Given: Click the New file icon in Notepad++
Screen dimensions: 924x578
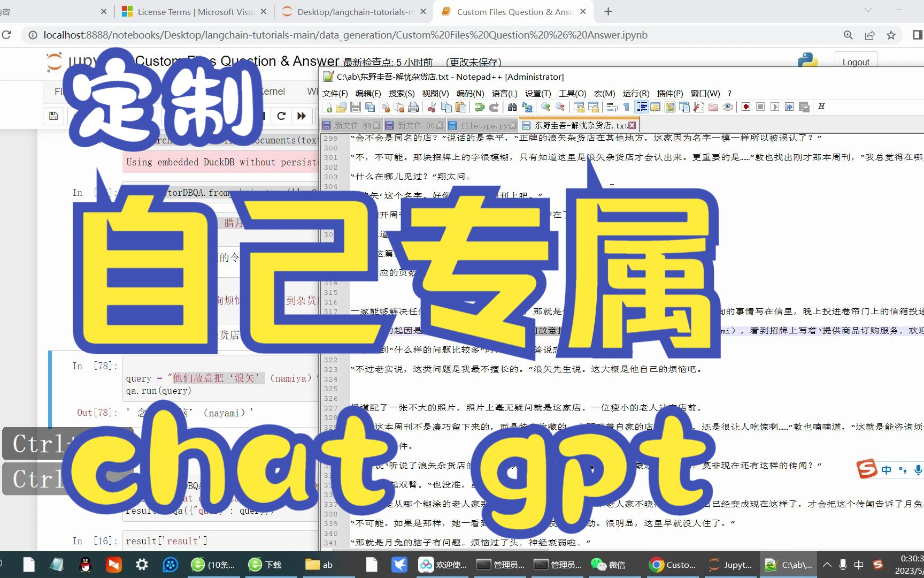Looking at the screenshot, I should 327,107.
